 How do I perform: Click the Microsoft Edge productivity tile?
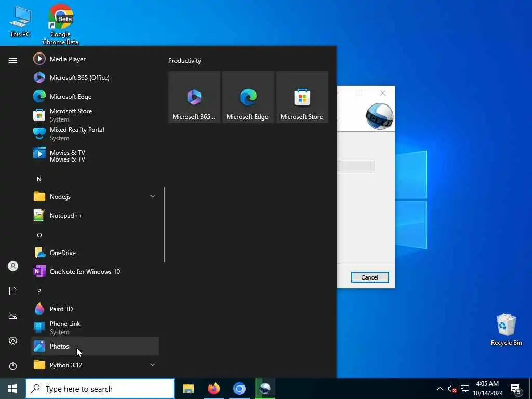(x=248, y=97)
